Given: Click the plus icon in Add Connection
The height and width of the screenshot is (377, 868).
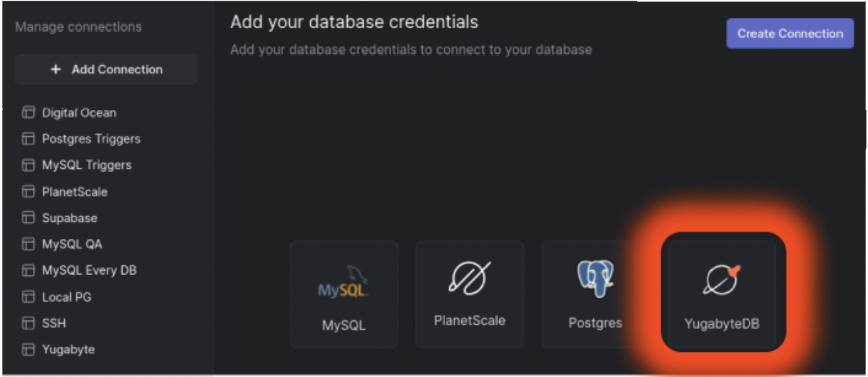Looking at the screenshot, I should [55, 69].
